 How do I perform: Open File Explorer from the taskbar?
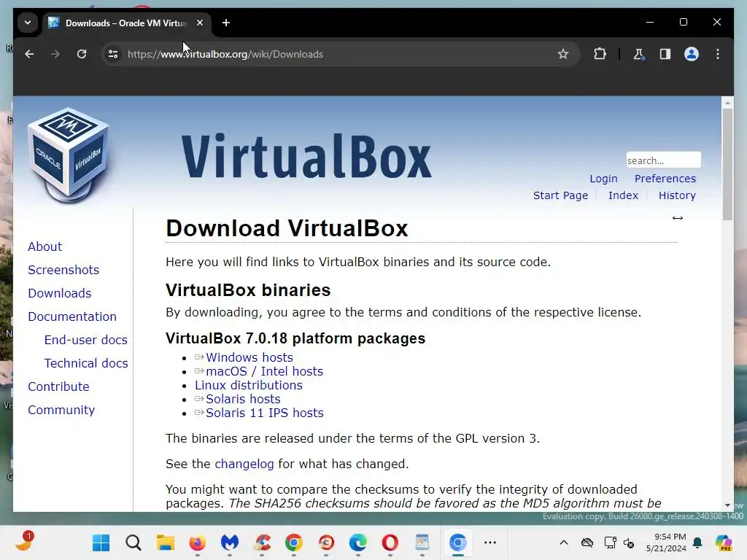166,542
